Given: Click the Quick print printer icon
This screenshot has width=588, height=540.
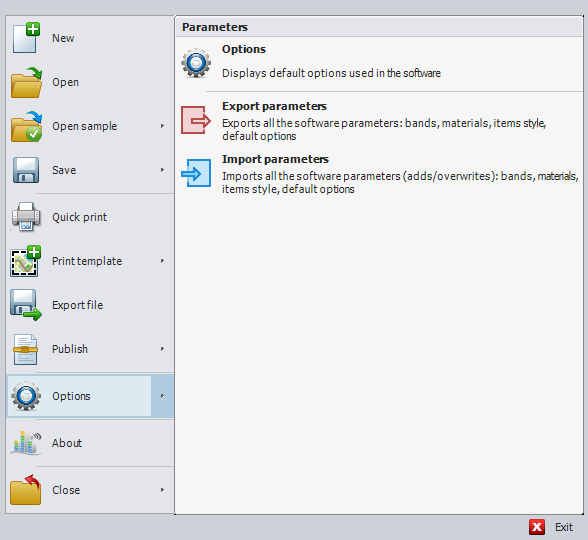Looking at the screenshot, I should 26,217.
